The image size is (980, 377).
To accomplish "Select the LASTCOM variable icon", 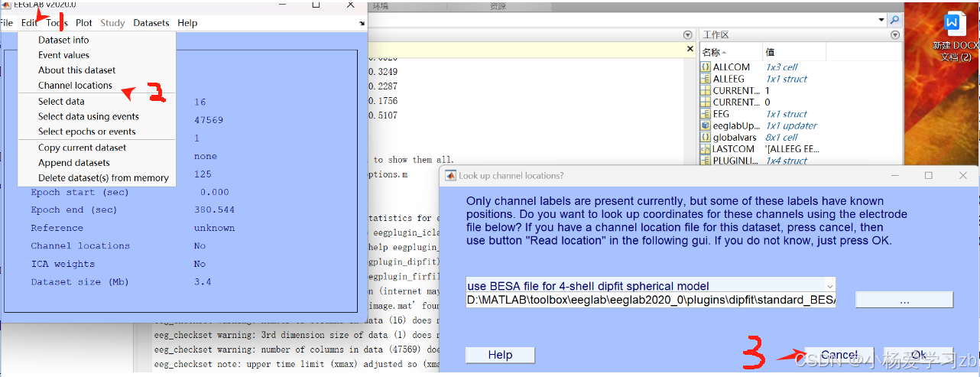I will [706, 149].
